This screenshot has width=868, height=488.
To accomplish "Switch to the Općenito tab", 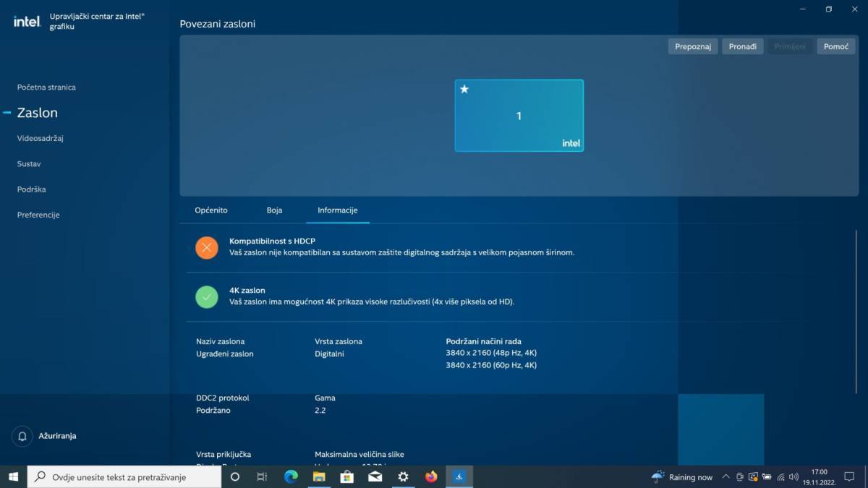I will (x=211, y=210).
